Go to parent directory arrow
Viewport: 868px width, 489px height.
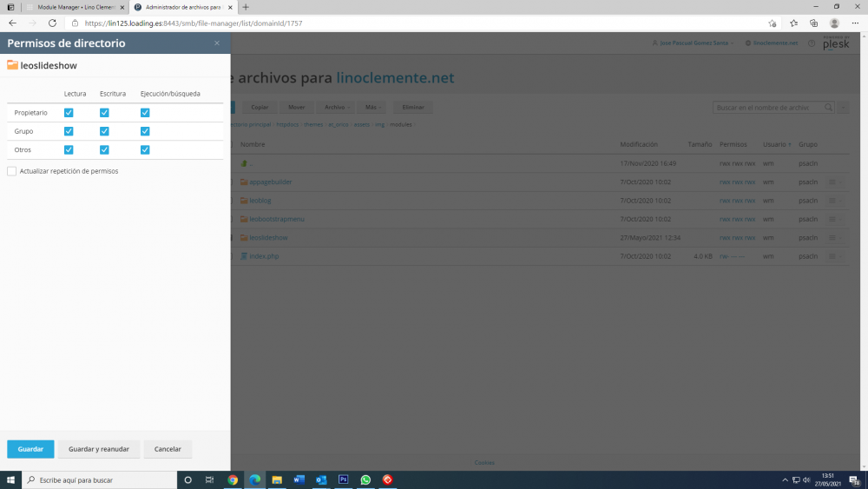click(244, 163)
